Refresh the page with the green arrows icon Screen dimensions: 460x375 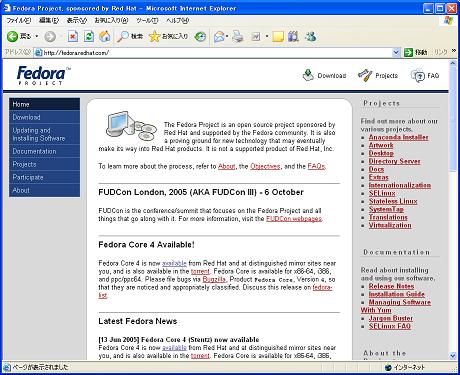[89, 36]
